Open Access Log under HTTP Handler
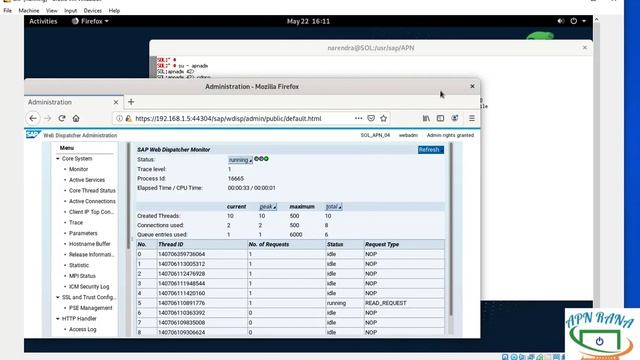640x360 pixels. point(83,329)
